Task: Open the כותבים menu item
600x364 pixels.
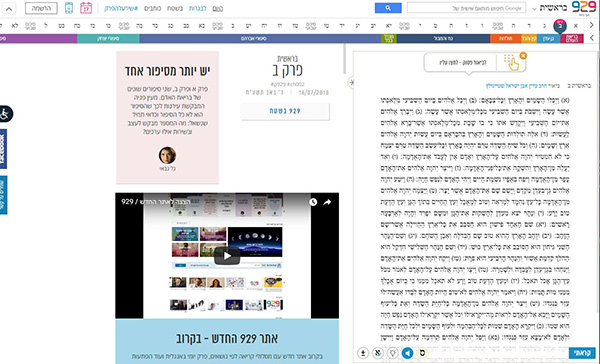Action: click(152, 8)
